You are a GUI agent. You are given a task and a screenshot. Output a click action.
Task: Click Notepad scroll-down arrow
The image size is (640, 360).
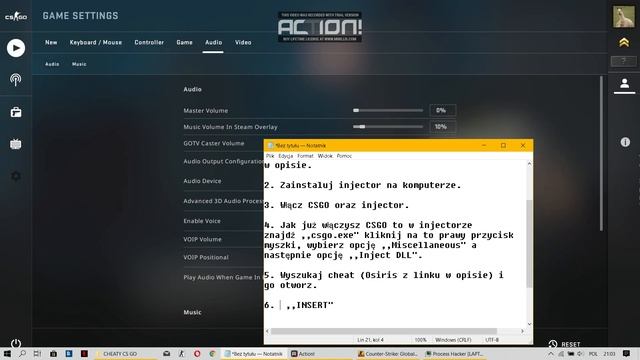[x=529, y=324]
